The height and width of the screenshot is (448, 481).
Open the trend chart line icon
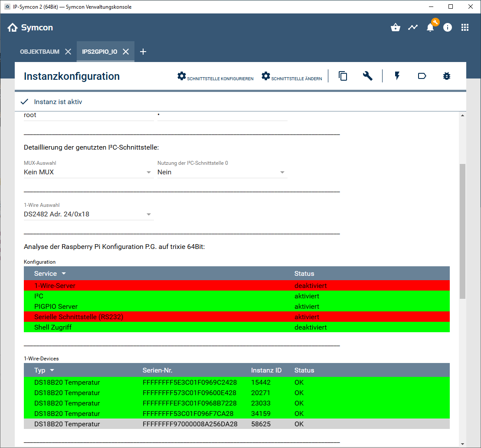[412, 27]
